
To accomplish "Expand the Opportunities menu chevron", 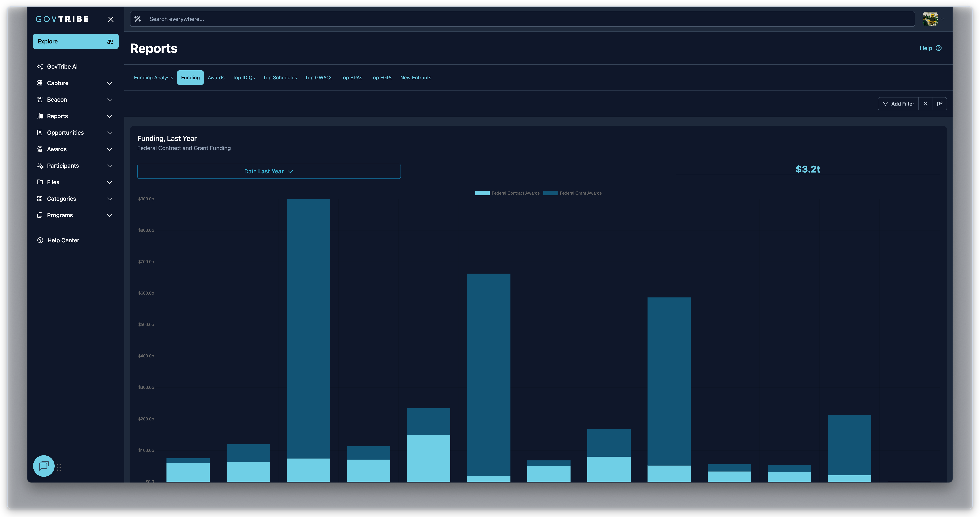I will [110, 133].
